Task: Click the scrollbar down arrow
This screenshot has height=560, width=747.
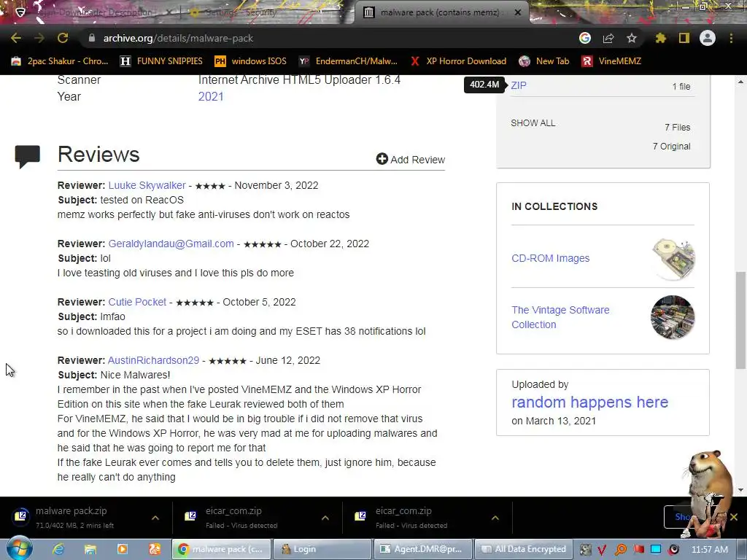Action: click(x=740, y=490)
